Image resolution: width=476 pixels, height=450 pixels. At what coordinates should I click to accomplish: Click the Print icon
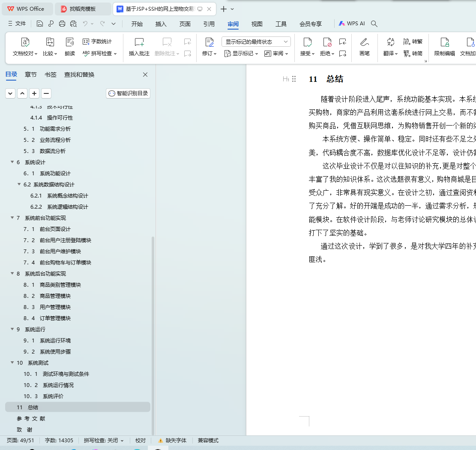(x=62, y=24)
